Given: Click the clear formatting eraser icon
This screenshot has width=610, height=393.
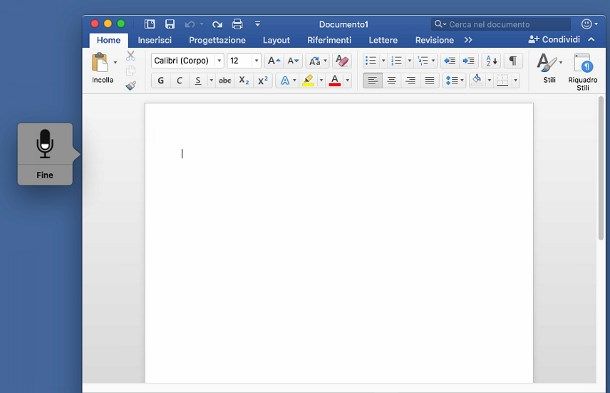Looking at the screenshot, I should point(342,61).
